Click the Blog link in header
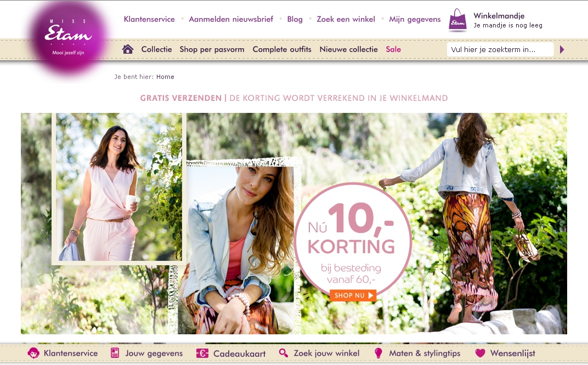 295,19
